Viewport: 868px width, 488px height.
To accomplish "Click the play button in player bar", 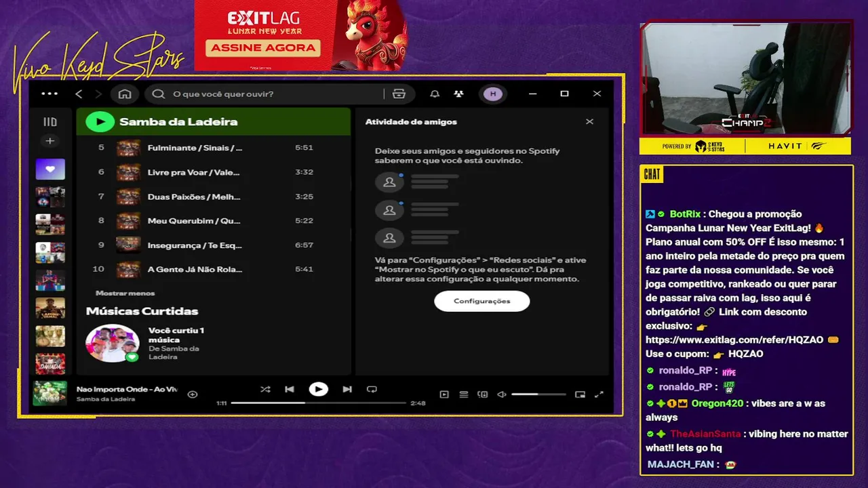I will [318, 389].
